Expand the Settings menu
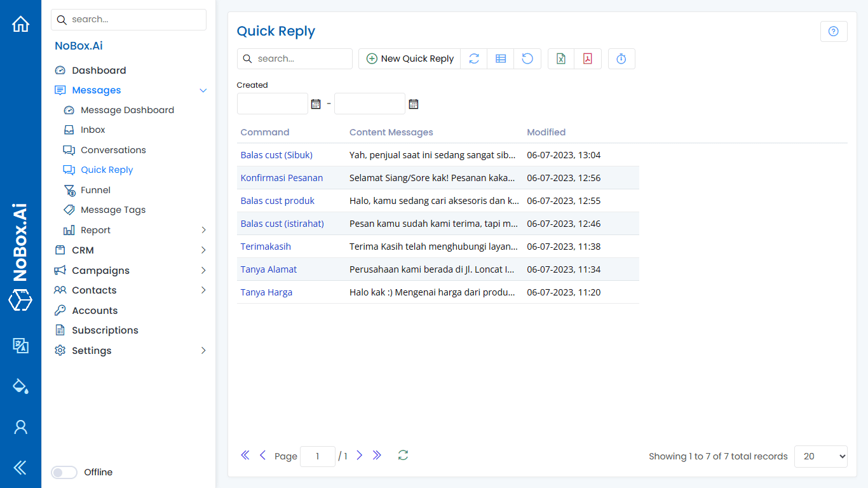 click(x=203, y=350)
